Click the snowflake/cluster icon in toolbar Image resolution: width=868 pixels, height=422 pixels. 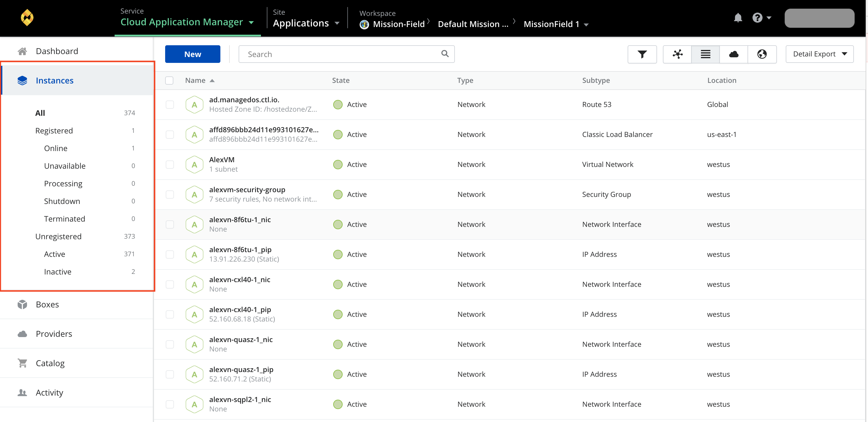click(677, 54)
